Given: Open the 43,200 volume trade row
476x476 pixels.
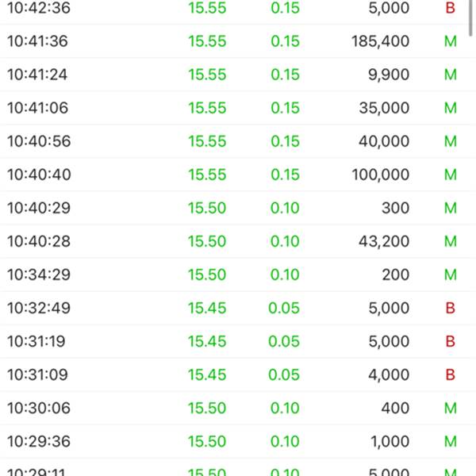Looking at the screenshot, I should [x=234, y=241].
